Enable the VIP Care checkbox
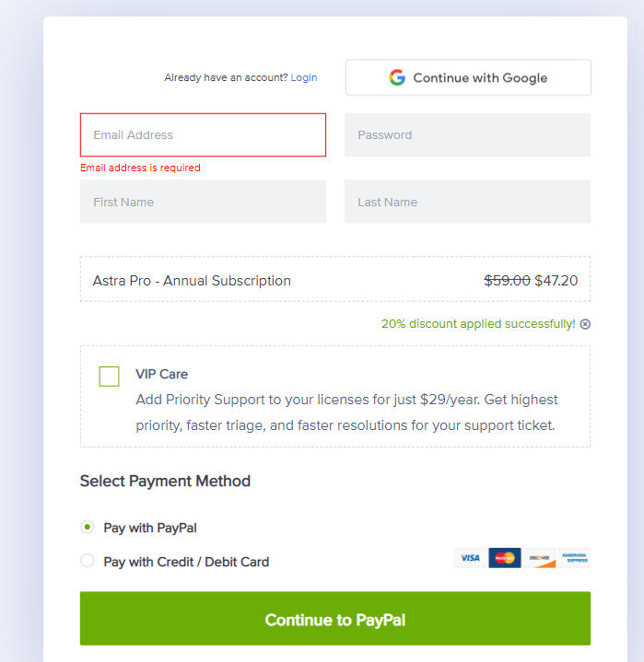This screenshot has height=662, width=644. click(109, 377)
